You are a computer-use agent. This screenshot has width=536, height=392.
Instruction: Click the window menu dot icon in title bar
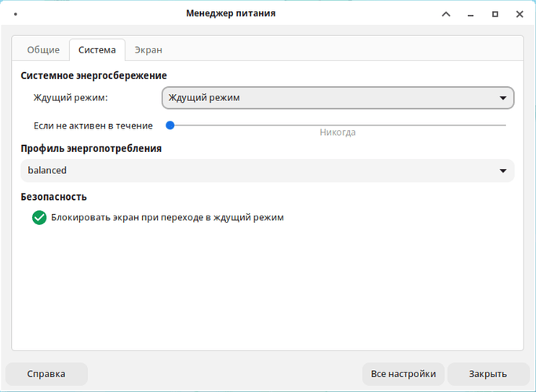pos(16,14)
